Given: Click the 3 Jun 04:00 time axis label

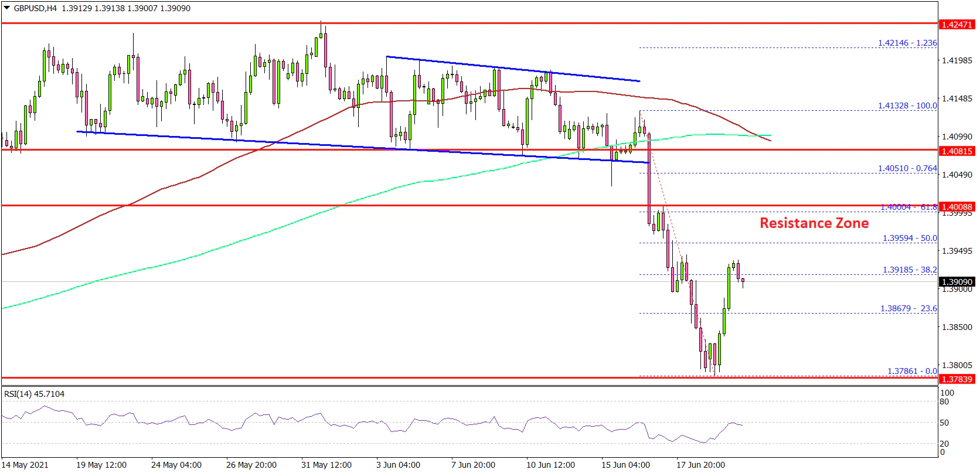Looking at the screenshot, I should tap(398, 465).
